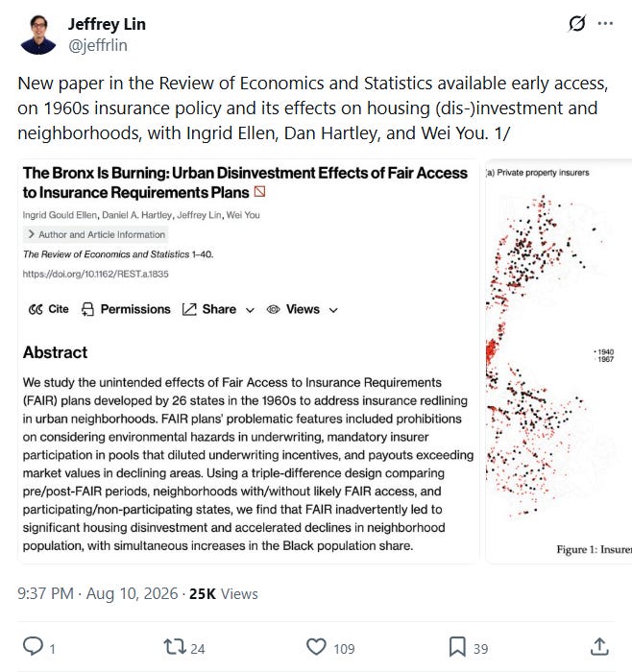The height and width of the screenshot is (672, 632).
Task: Expand Author and Article Information
Action: coord(96,234)
